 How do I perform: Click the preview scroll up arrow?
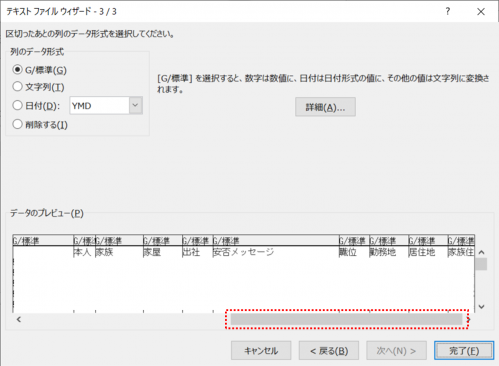(x=481, y=252)
